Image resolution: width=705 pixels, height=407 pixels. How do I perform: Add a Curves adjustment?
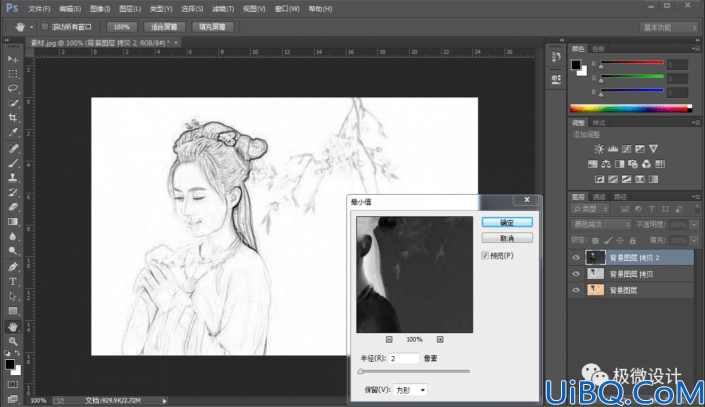[x=626, y=149]
